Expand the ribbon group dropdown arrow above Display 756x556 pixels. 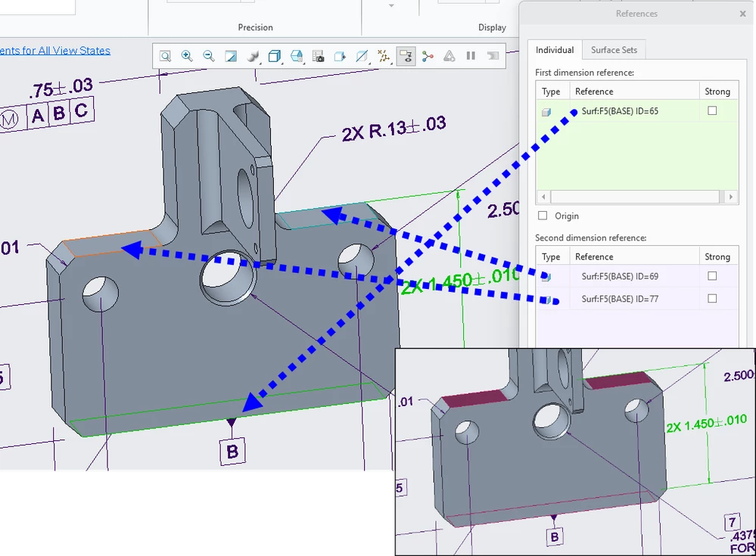[391, 6]
